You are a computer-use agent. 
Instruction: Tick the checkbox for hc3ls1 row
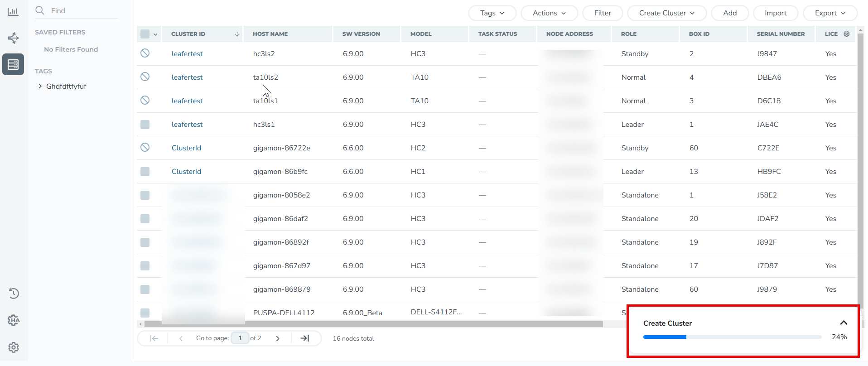pyautogui.click(x=145, y=125)
